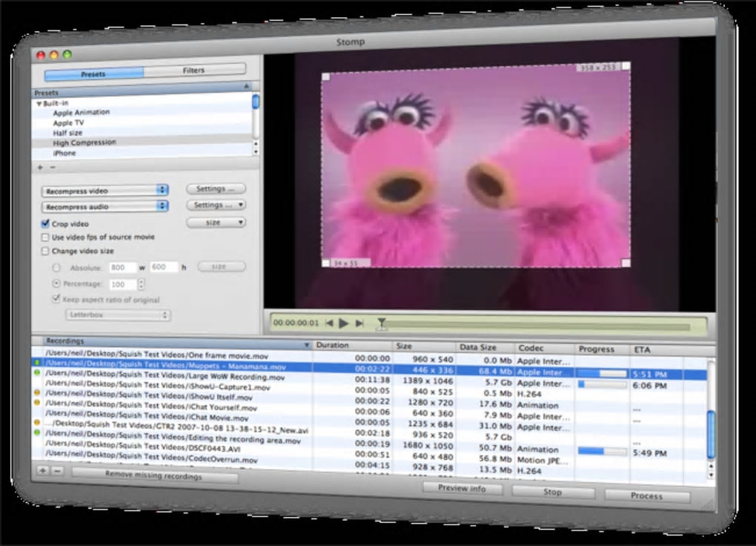This screenshot has height=546, width=756.
Task: Toggle Keep aspect ratio of original
Action: click(56, 299)
